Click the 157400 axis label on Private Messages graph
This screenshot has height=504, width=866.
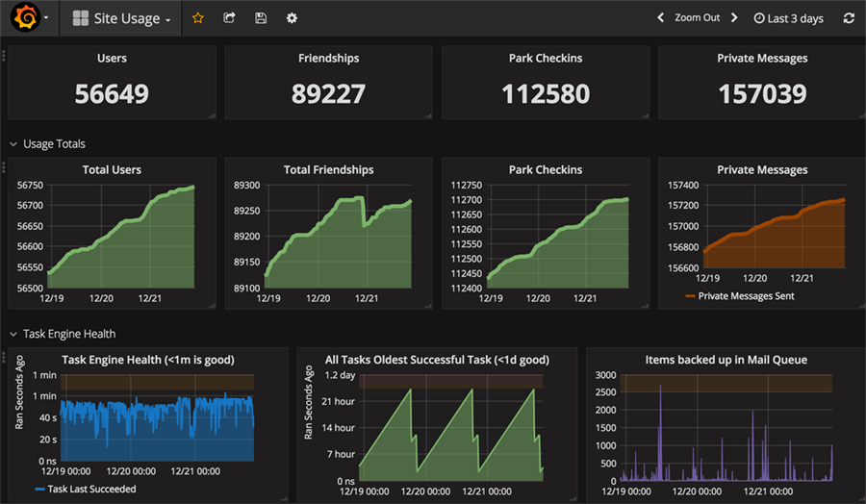point(683,185)
